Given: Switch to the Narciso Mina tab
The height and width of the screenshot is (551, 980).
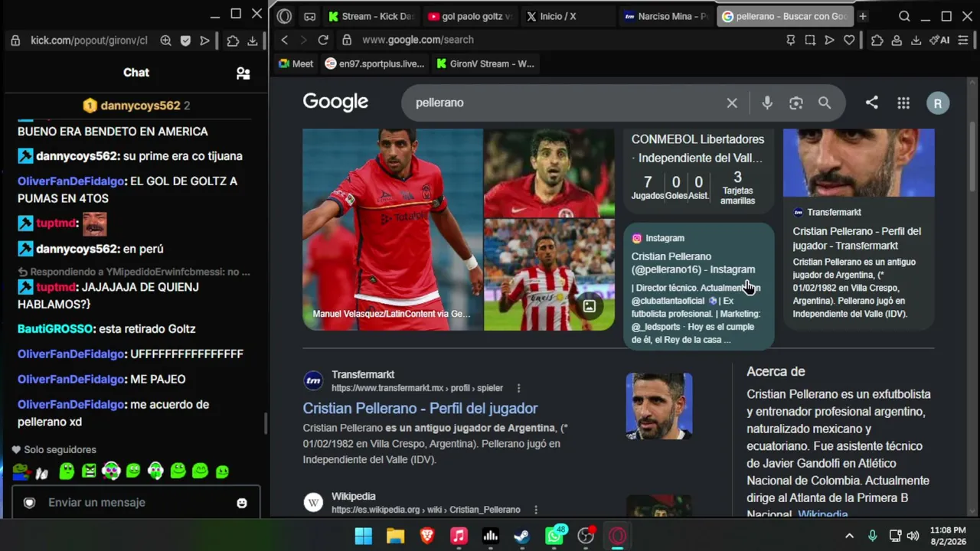Looking at the screenshot, I should 666,16.
